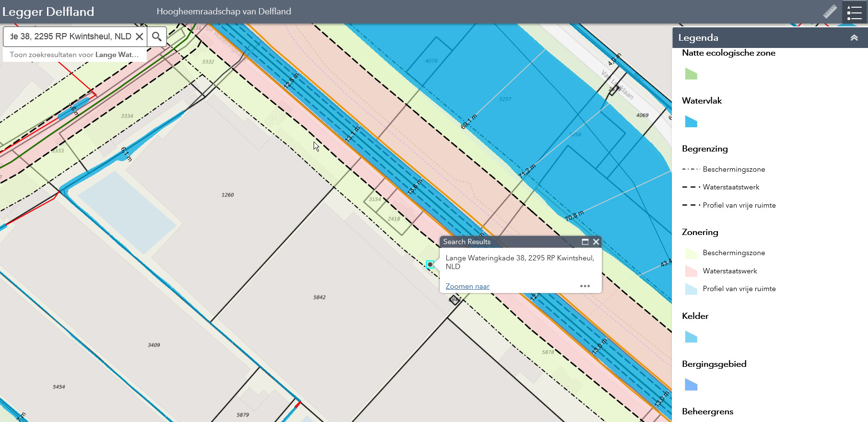Close the Search Results popup
The image size is (868, 422).
[x=596, y=242]
